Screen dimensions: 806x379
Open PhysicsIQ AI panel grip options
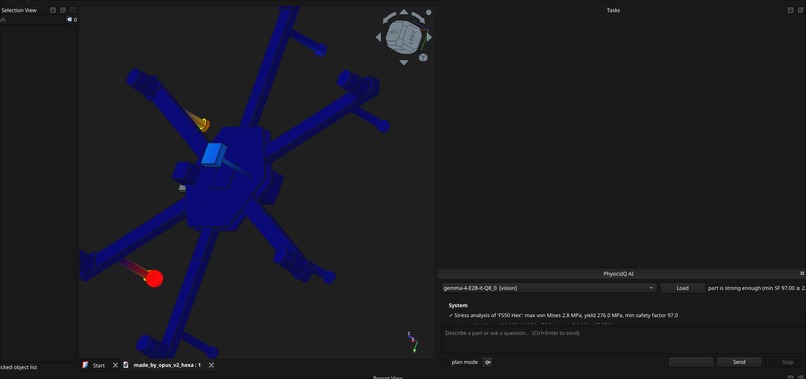802,274
